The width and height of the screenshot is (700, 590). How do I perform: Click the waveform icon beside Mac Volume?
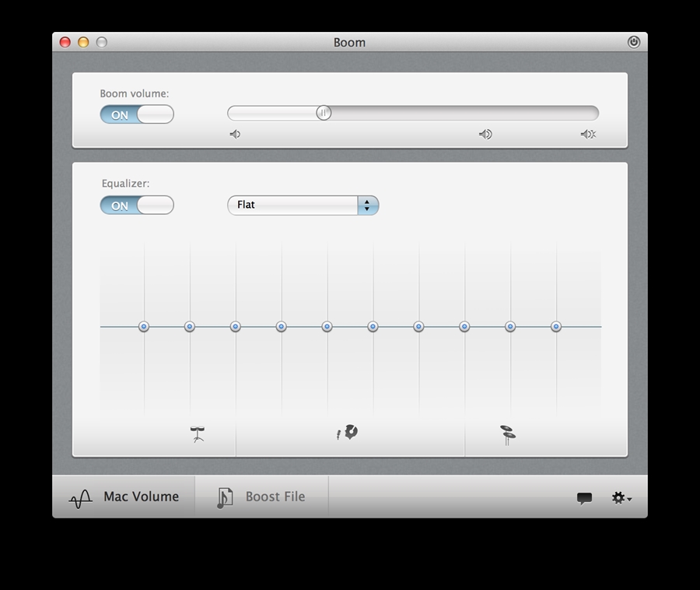(81, 498)
